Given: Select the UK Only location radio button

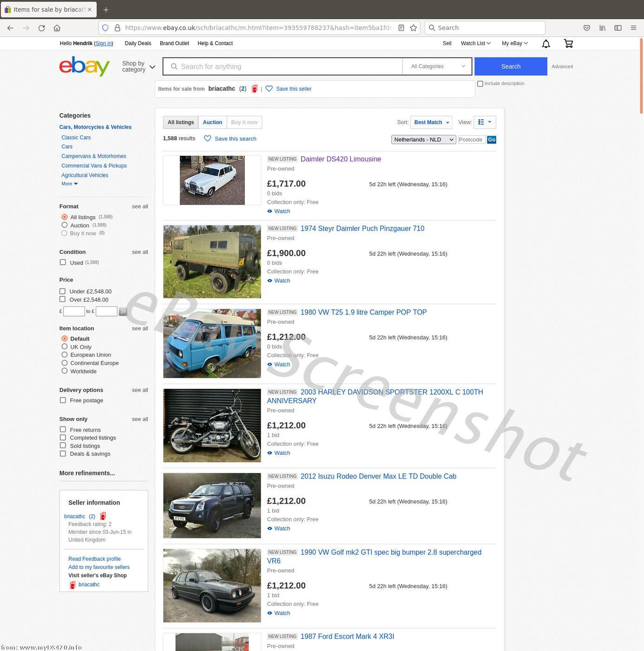Looking at the screenshot, I should click(65, 347).
